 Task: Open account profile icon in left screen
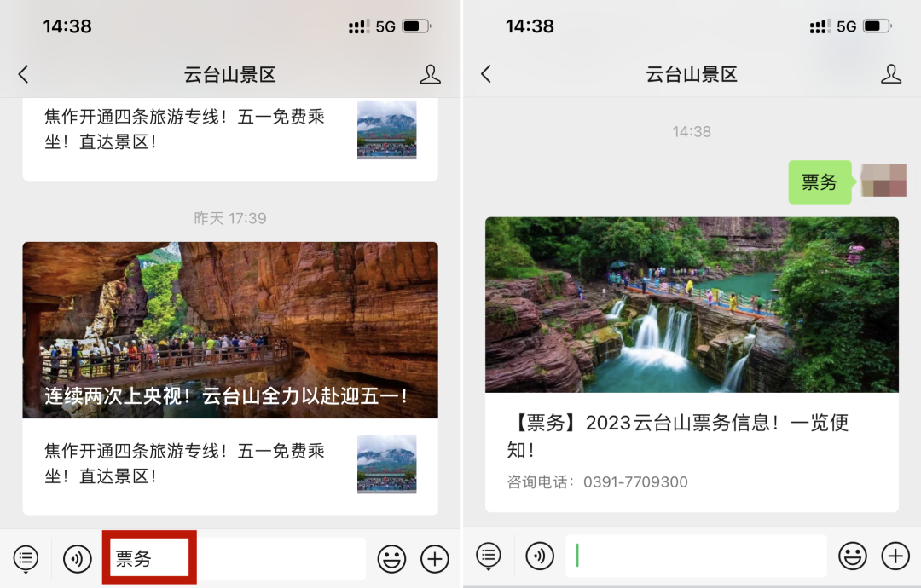pos(431,75)
